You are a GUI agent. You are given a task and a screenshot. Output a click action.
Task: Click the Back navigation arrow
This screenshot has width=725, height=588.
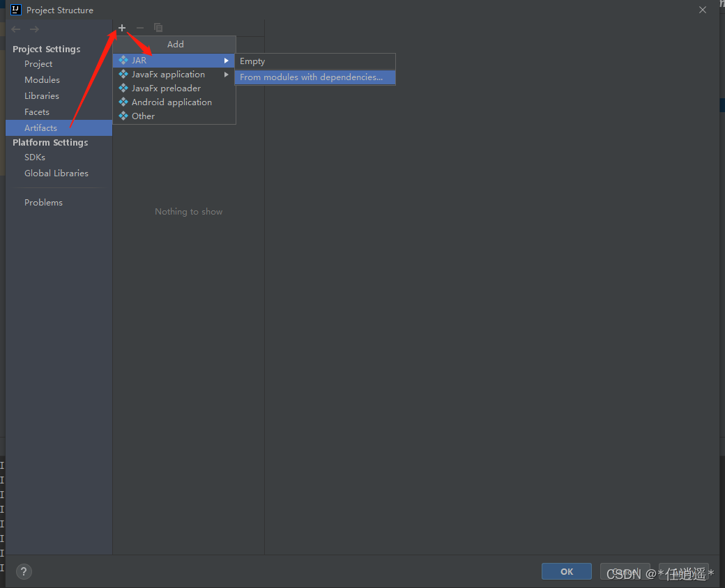pos(15,29)
